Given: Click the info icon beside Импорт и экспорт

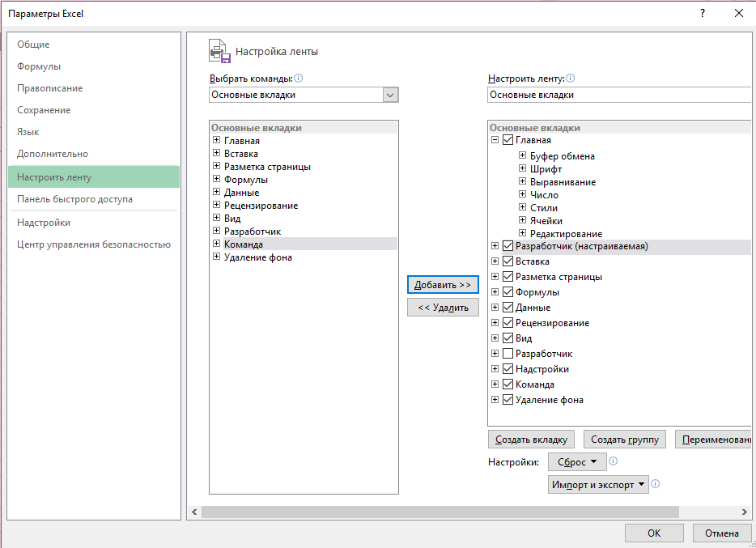Looking at the screenshot, I should (x=656, y=484).
